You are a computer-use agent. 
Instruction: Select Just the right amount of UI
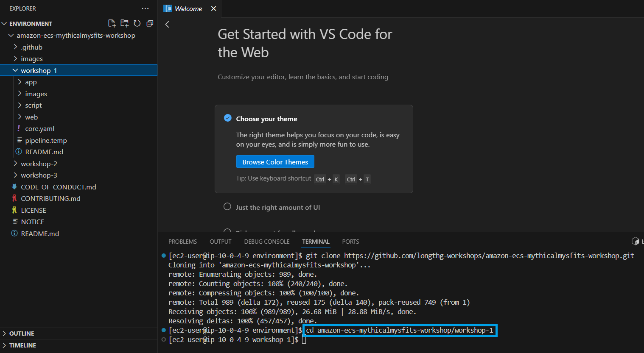pos(277,207)
